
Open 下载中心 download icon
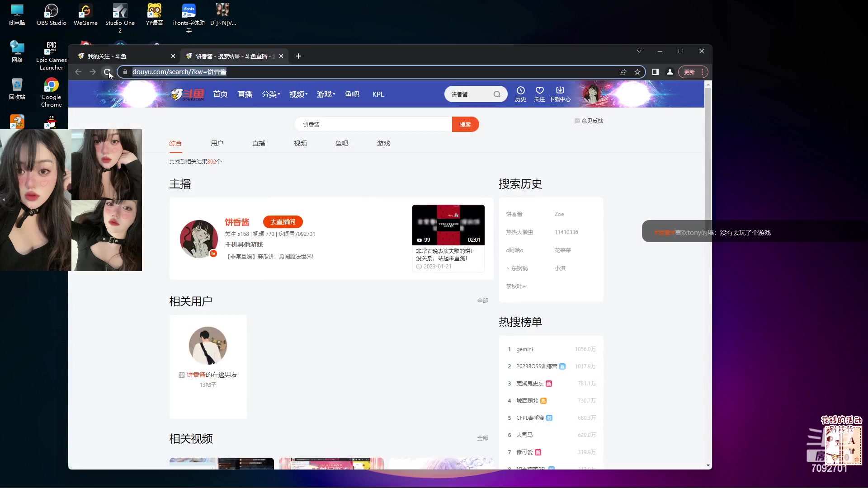[560, 94]
